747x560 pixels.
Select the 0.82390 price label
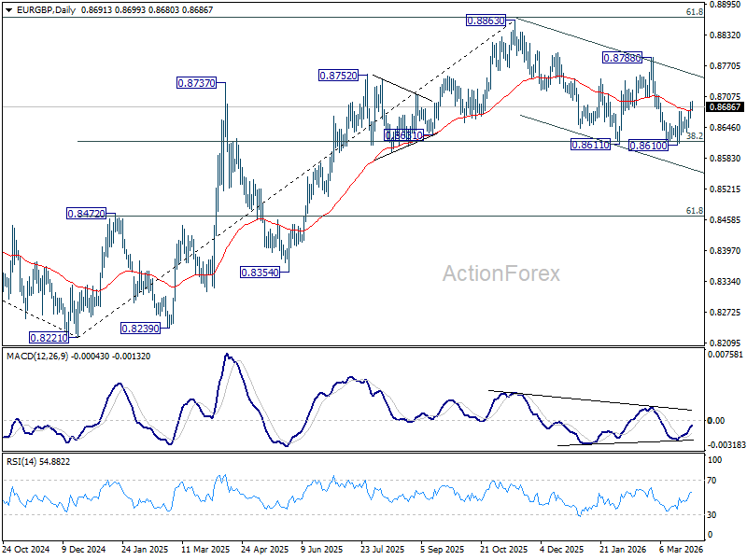(141, 329)
